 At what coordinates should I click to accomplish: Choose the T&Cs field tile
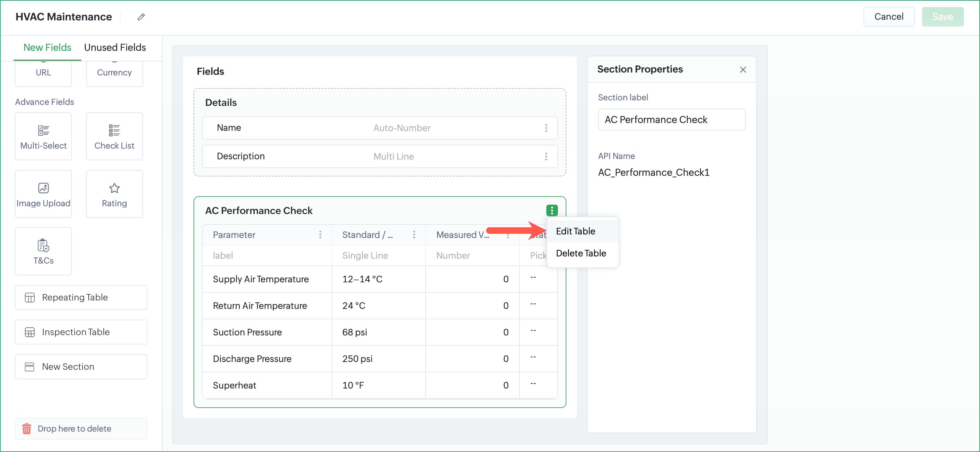coord(43,251)
